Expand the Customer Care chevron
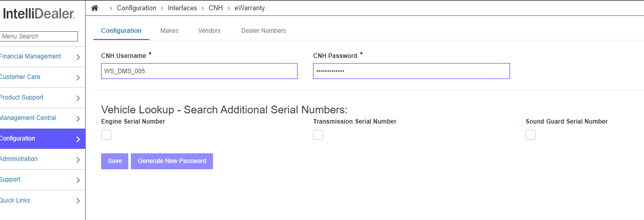The width and height of the screenshot is (644, 220). coord(78,77)
